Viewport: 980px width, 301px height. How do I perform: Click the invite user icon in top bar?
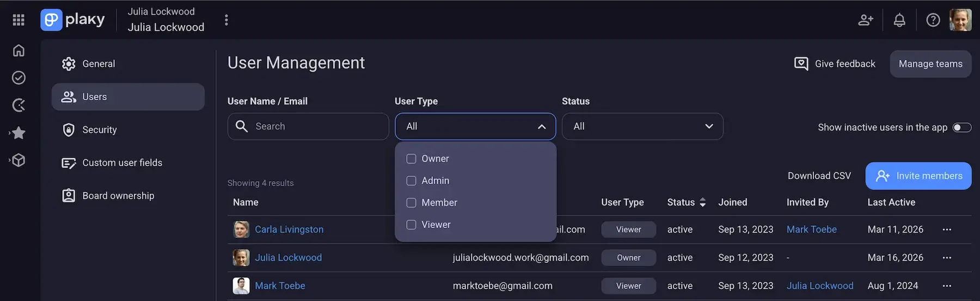(x=866, y=20)
